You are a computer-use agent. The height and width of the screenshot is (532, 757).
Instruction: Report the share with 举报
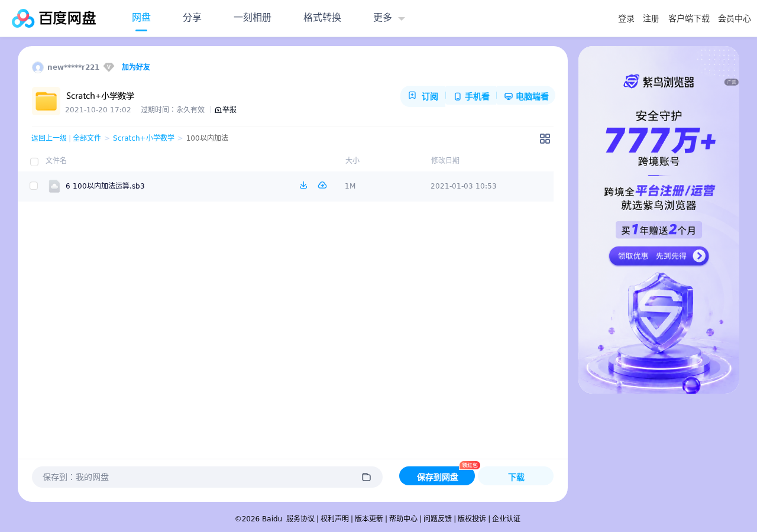pyautogui.click(x=225, y=109)
